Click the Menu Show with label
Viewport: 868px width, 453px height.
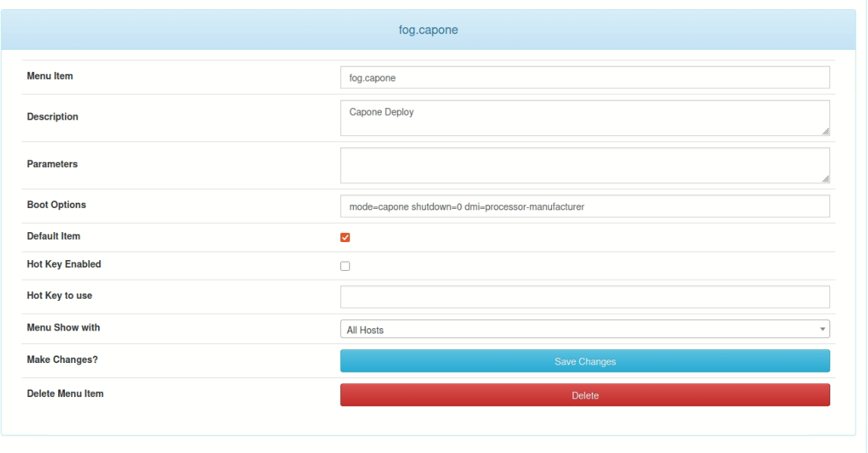[63, 328]
